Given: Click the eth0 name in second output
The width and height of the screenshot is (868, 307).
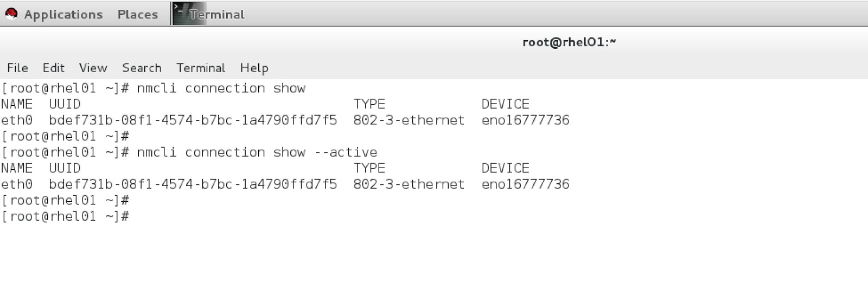Looking at the screenshot, I should coord(17,184).
